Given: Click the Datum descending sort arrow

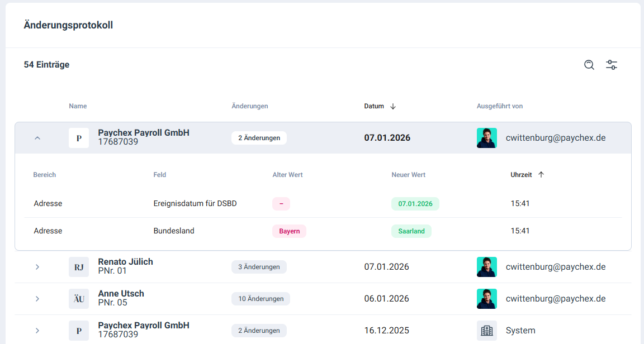Looking at the screenshot, I should (x=393, y=106).
